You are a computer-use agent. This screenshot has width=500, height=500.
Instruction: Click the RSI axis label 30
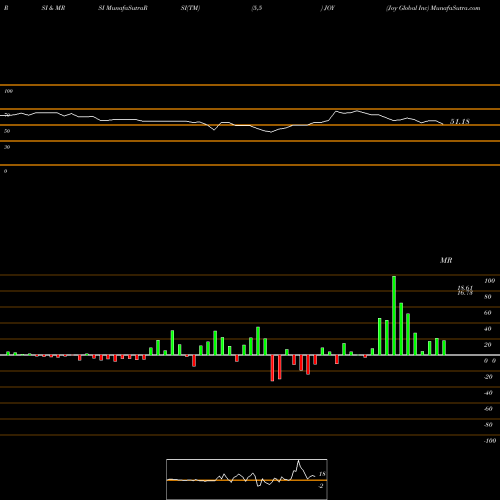[7, 147]
